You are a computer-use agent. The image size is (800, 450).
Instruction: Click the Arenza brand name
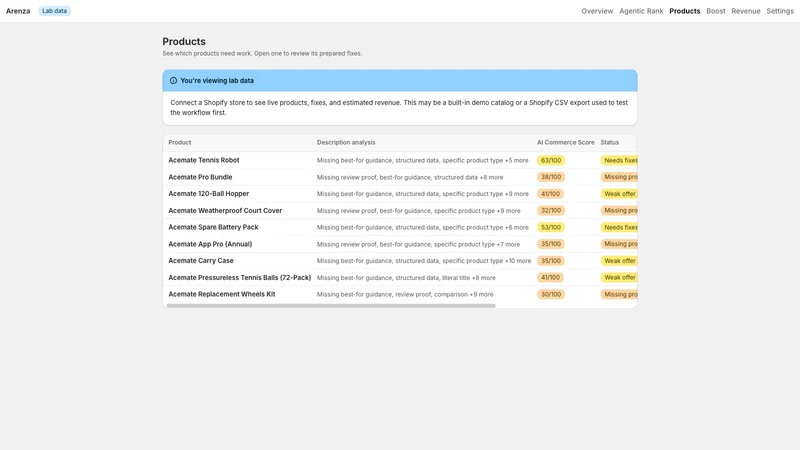click(18, 11)
